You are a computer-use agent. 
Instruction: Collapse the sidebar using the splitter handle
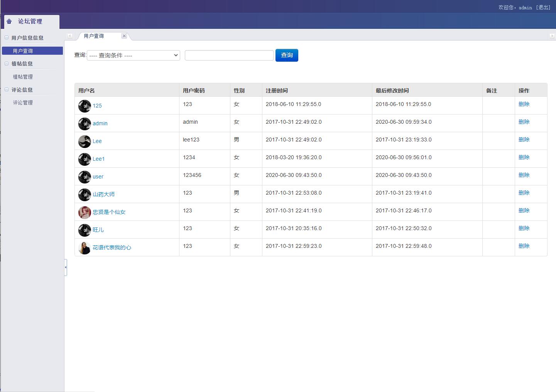66,268
